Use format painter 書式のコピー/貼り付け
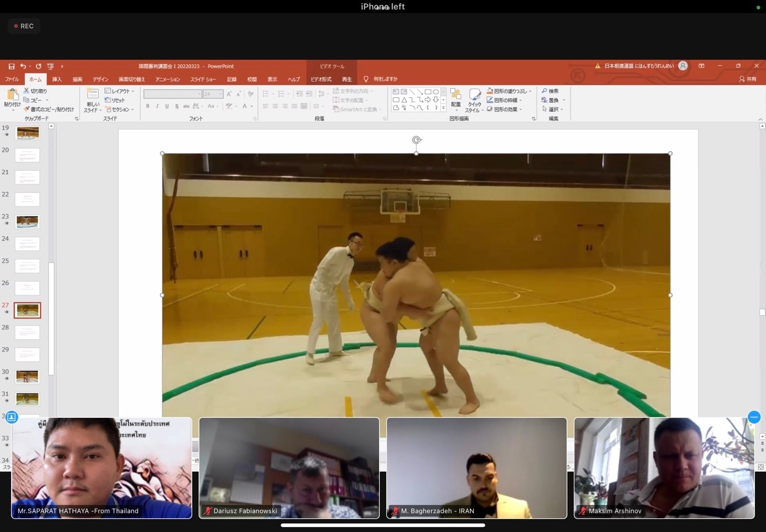Viewport: 766px width, 532px height. point(48,109)
